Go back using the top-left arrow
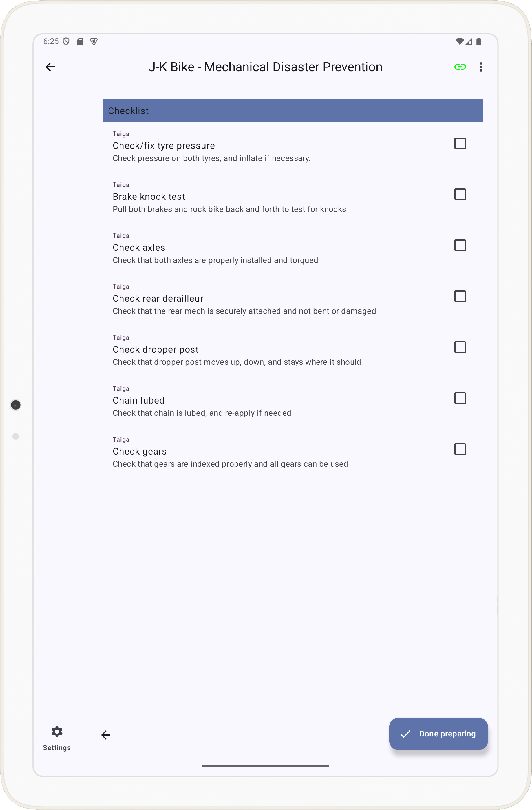The image size is (532, 810). 50,67
